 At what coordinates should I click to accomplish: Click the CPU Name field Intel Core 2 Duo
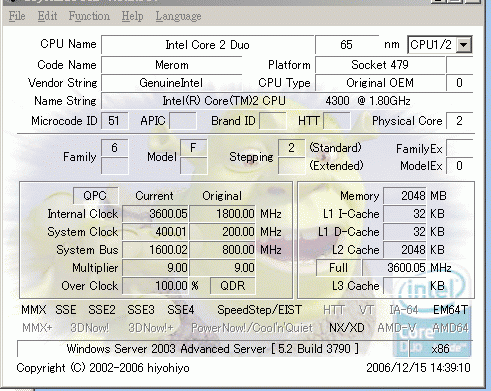pos(207,45)
